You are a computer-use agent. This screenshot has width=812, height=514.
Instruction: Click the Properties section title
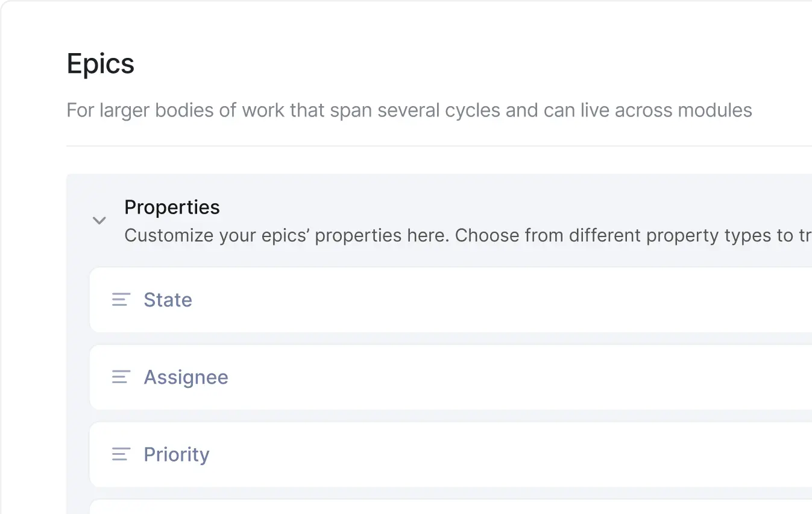point(172,207)
